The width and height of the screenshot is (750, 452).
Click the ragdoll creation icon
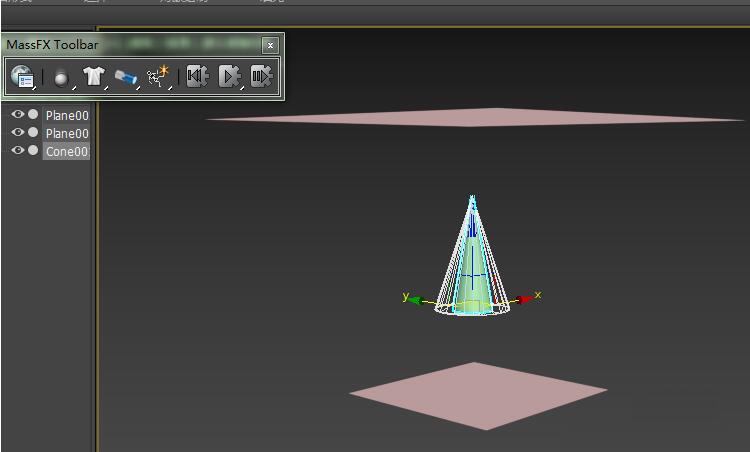(158, 77)
